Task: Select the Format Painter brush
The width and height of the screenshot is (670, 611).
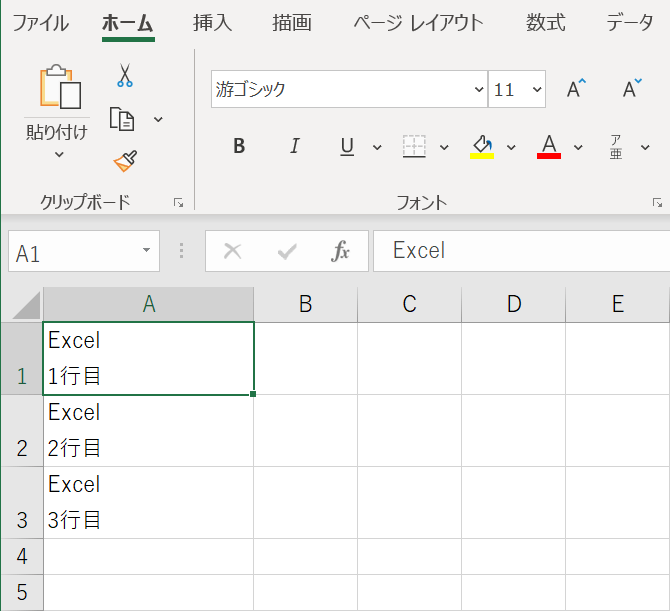Action: (x=125, y=161)
